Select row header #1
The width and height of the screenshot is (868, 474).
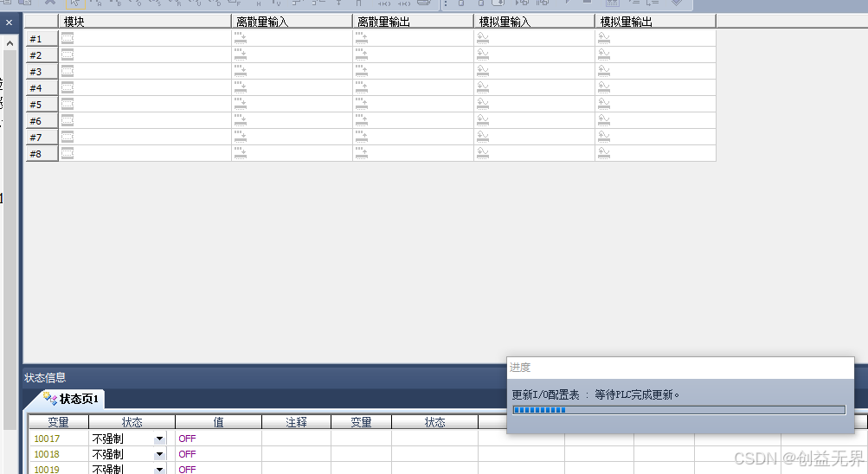tap(42, 39)
